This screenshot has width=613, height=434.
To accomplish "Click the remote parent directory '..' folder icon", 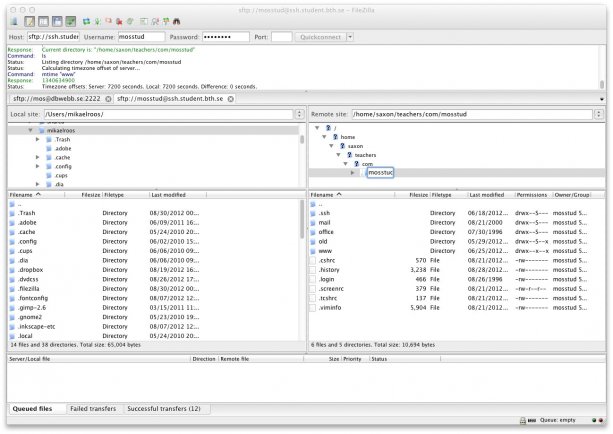I will (x=313, y=204).
